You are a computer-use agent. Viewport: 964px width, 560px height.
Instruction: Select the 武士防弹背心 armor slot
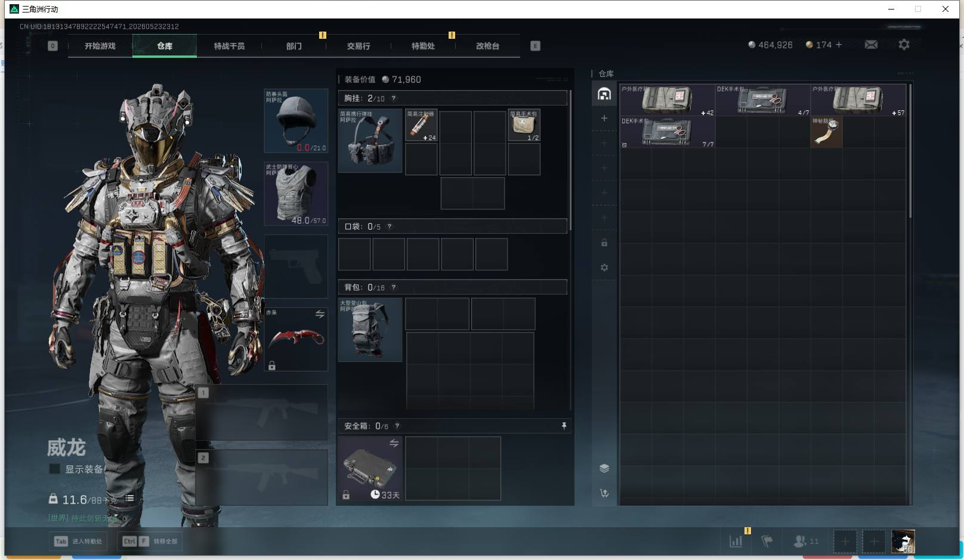(x=296, y=194)
